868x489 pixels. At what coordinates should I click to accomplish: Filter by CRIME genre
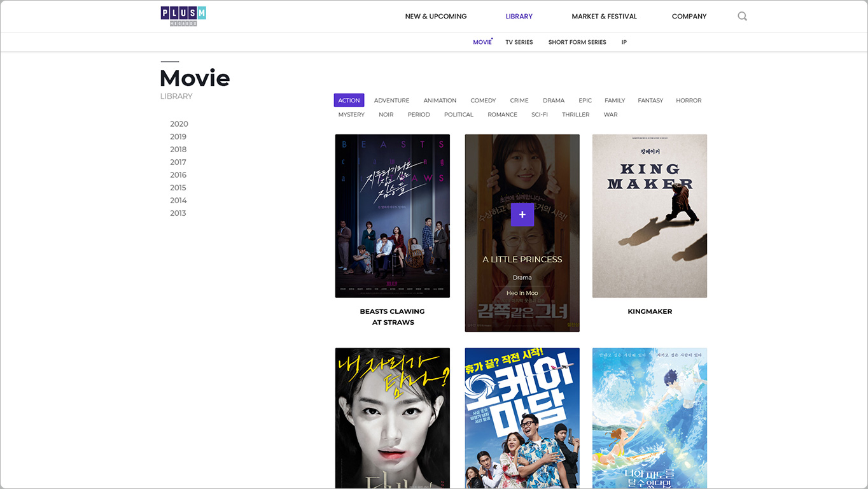[519, 101]
